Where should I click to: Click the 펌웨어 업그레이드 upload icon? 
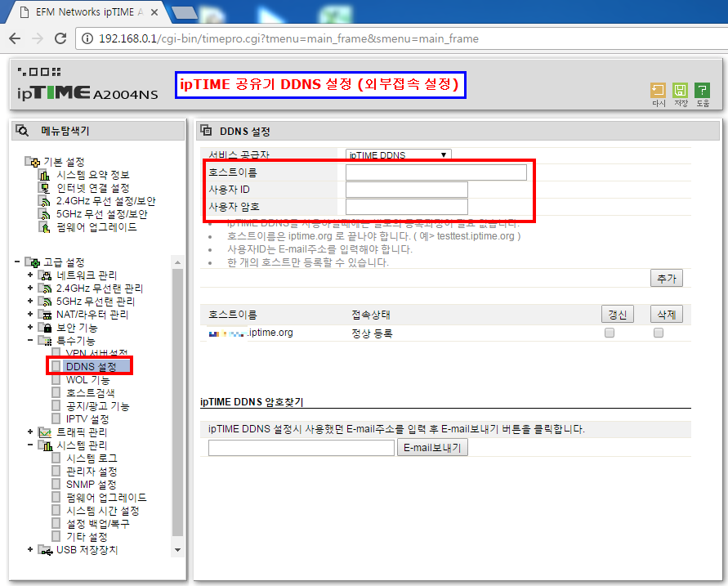[43, 227]
